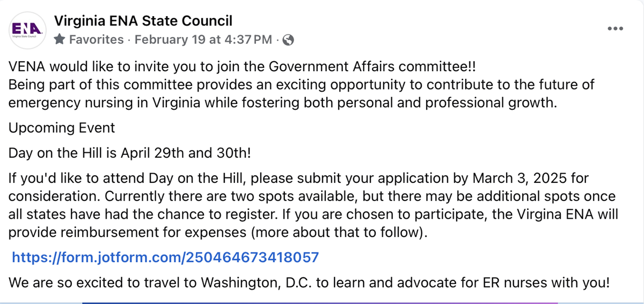Viewport: 644px width, 304px height.
Task: Open the Virginia ENA State Council page
Action: 143,21
